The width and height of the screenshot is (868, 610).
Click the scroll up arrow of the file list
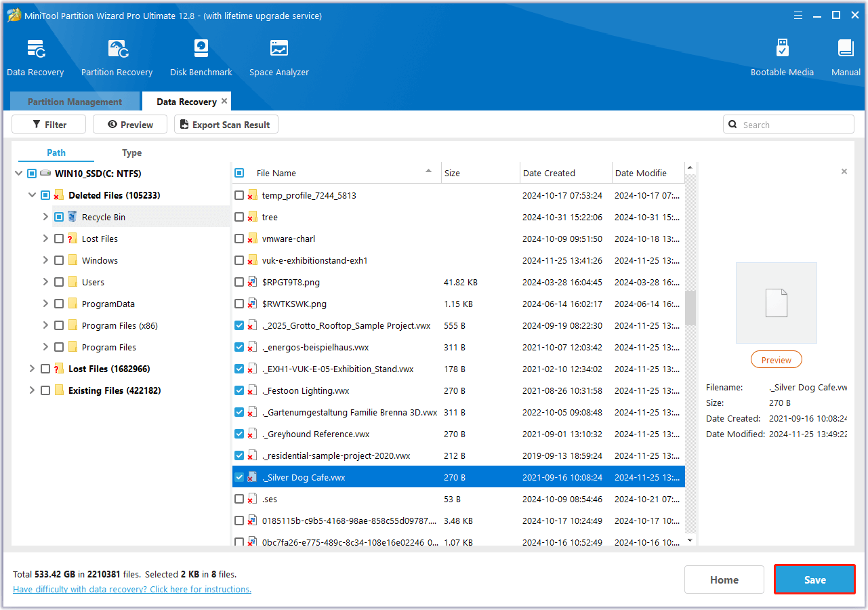tap(690, 167)
